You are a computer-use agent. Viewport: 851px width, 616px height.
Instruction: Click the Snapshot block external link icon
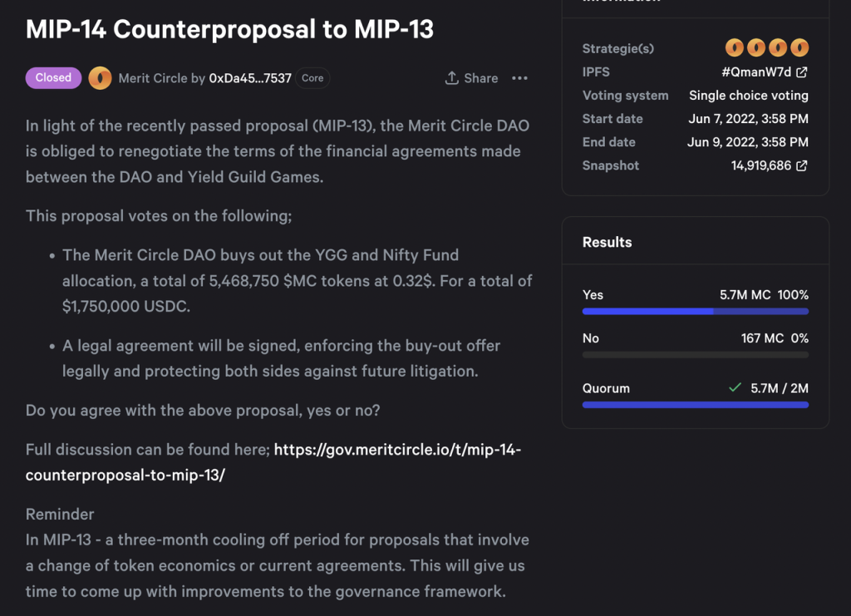click(802, 166)
